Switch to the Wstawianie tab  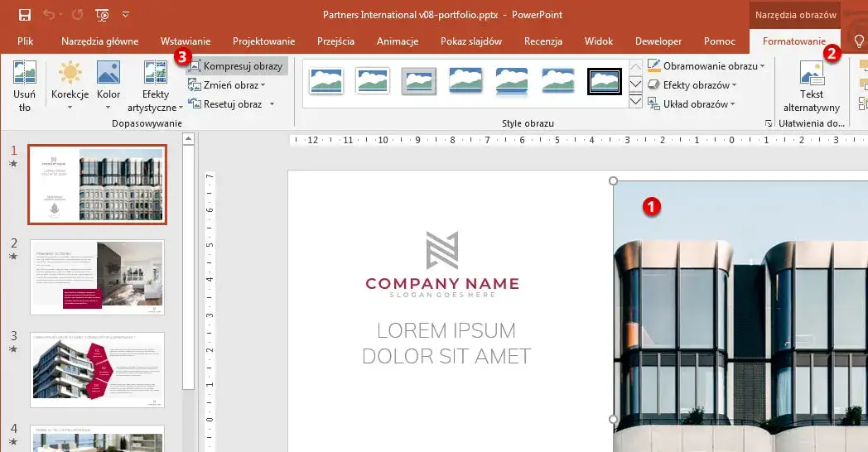click(186, 41)
